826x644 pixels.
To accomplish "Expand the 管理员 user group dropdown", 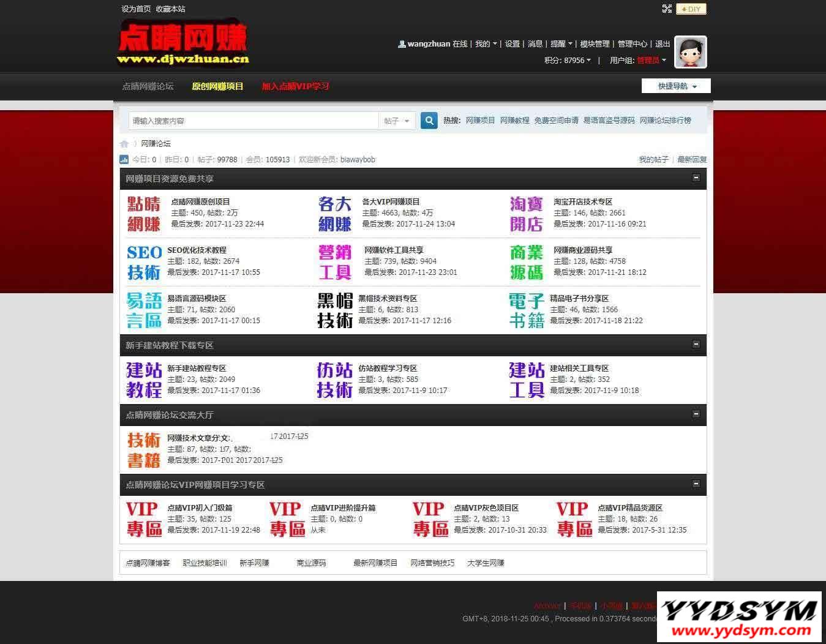I will [651, 61].
